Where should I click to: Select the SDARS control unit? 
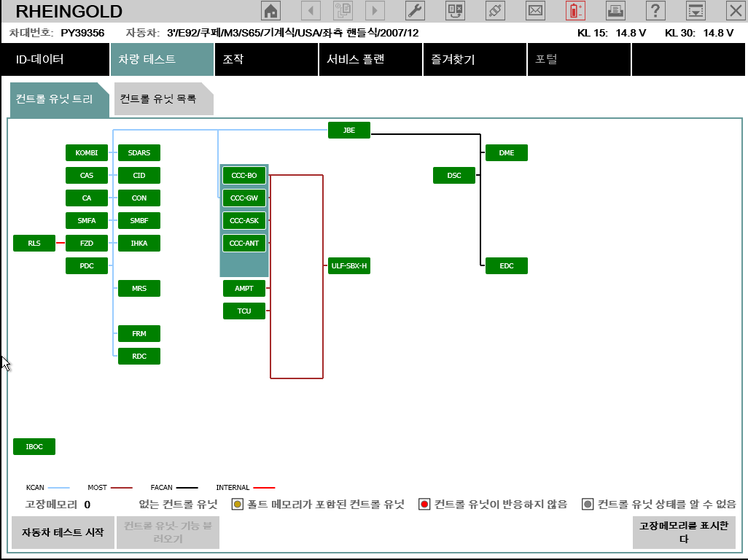(139, 152)
